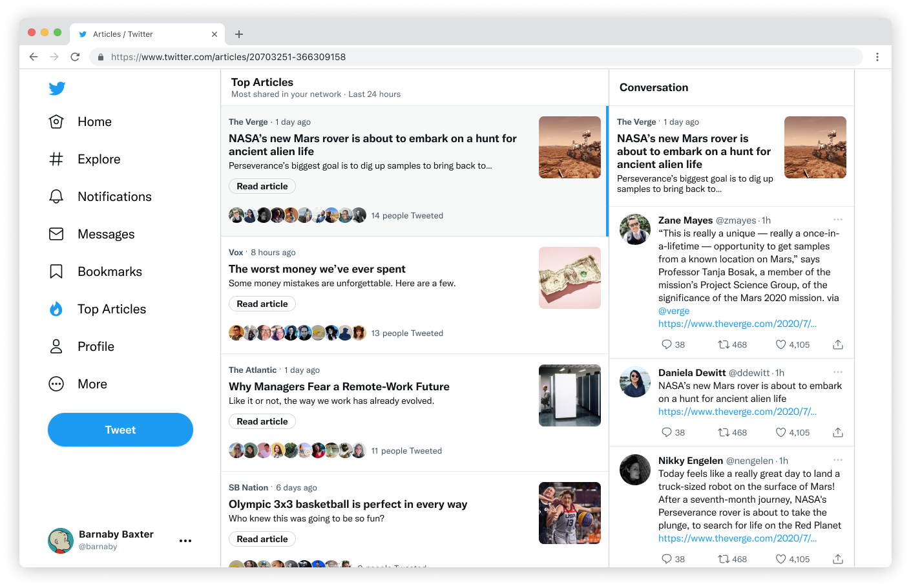Click Daniela Dewitt's profile avatar

pos(635,382)
